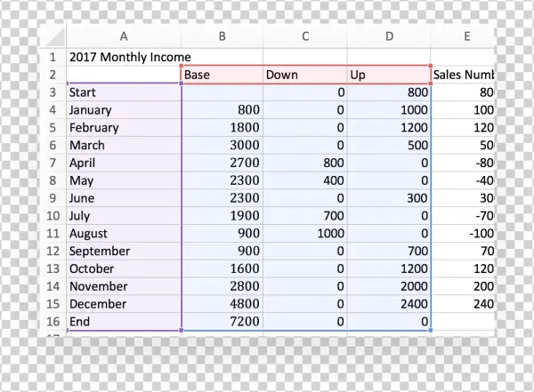Select the 'End' label cell

pyautogui.click(x=124, y=321)
